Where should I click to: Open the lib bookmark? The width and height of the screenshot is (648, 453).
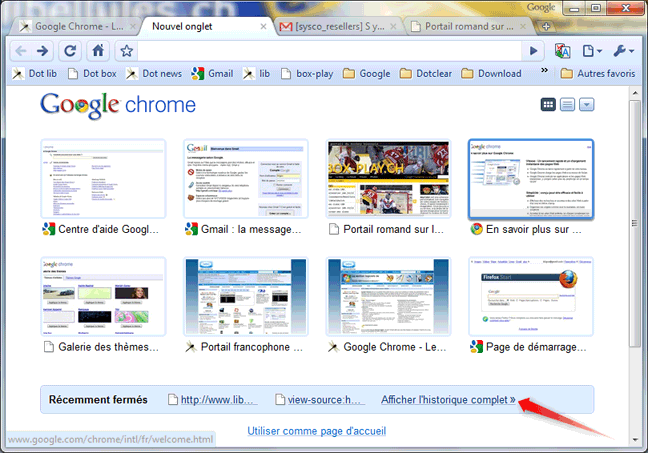pos(256,74)
